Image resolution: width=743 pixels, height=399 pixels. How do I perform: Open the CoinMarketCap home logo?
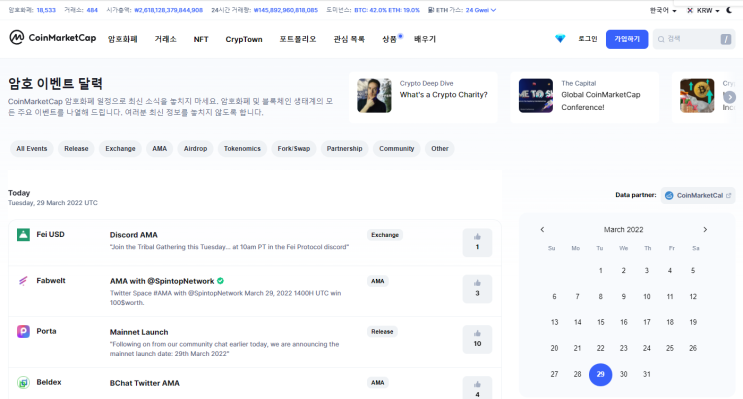[x=53, y=37]
